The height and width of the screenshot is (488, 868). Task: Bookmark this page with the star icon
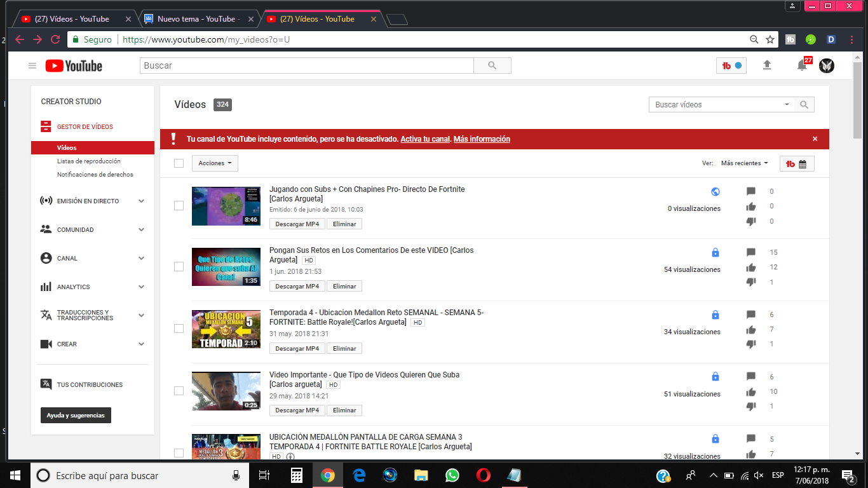[770, 39]
